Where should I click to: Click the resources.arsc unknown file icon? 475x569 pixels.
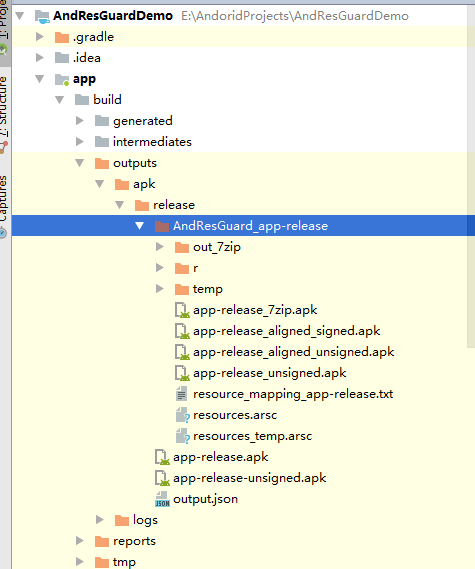(x=183, y=416)
